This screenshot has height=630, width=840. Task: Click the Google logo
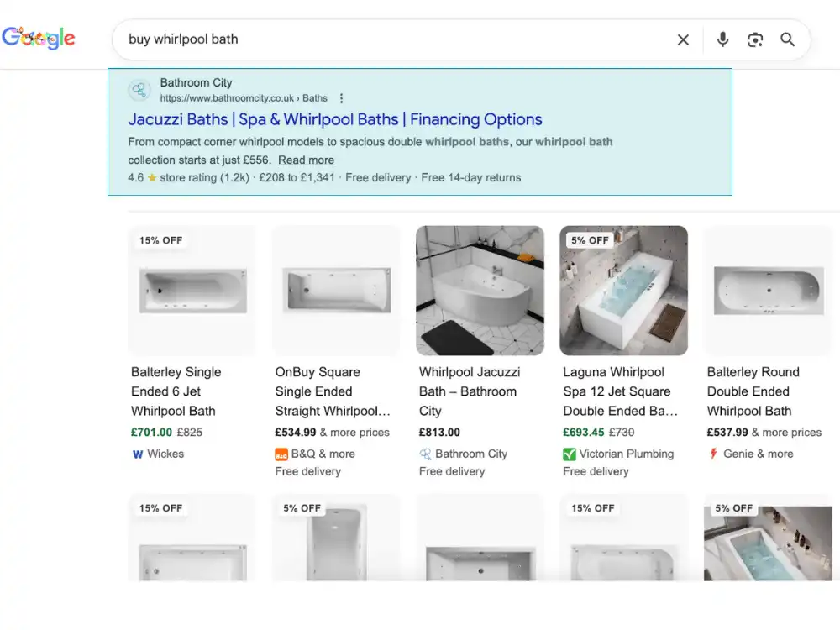tap(39, 37)
